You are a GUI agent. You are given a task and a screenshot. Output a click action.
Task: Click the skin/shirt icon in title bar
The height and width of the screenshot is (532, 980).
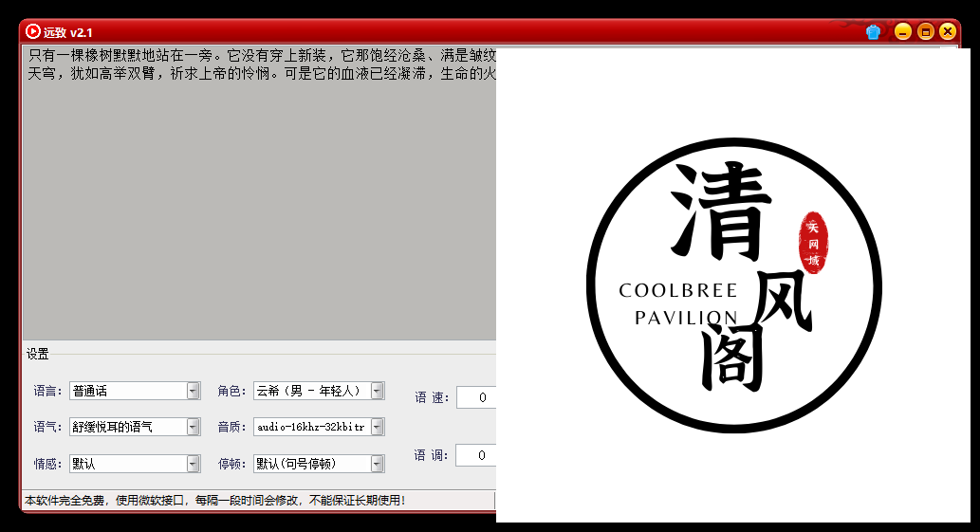tap(873, 32)
